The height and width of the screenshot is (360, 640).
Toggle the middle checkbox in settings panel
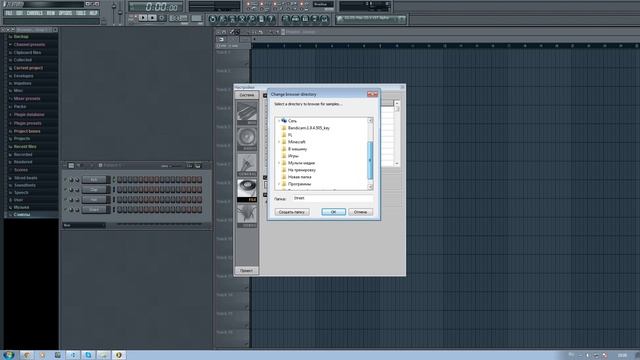click(x=265, y=178)
